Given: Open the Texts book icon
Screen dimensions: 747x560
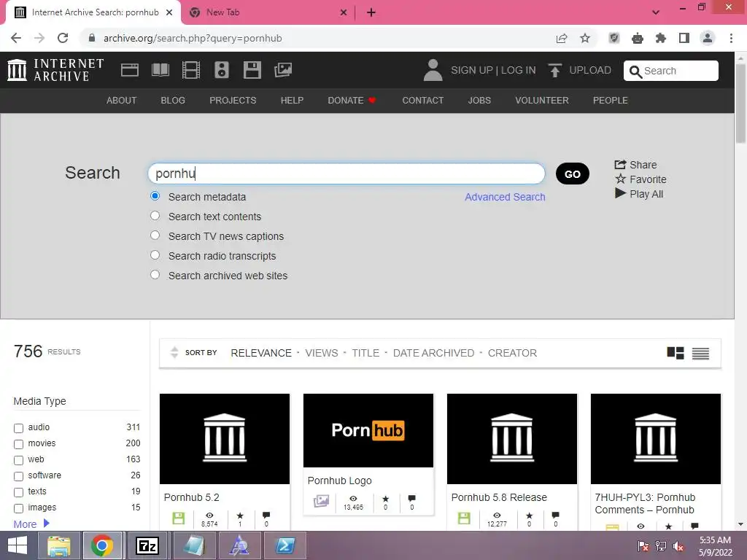Looking at the screenshot, I should coord(160,70).
